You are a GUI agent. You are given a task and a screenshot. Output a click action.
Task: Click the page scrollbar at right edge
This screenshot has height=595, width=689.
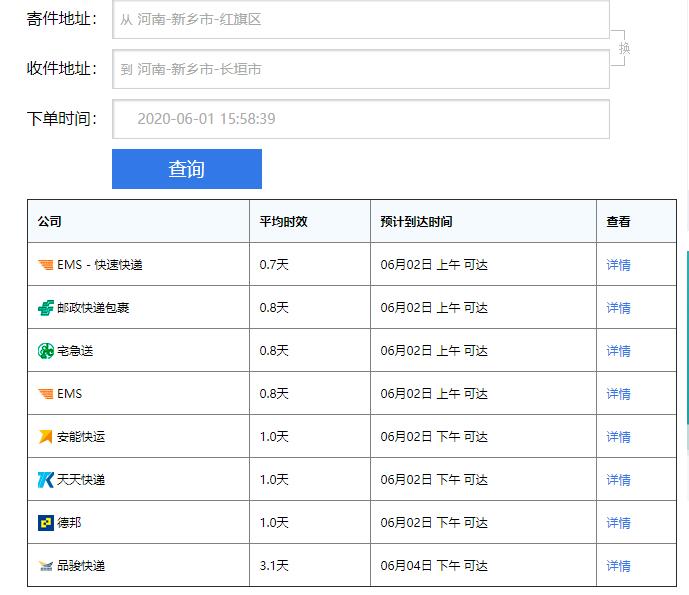687,338
